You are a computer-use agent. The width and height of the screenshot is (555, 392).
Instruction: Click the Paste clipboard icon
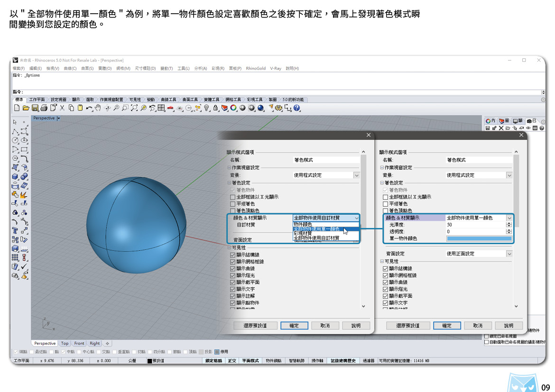[x=80, y=108]
